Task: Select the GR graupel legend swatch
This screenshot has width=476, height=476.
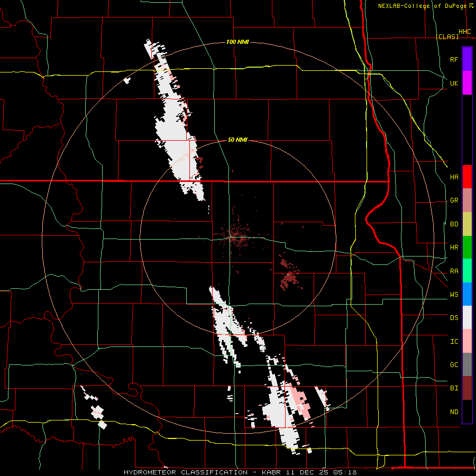Action: 467,200
